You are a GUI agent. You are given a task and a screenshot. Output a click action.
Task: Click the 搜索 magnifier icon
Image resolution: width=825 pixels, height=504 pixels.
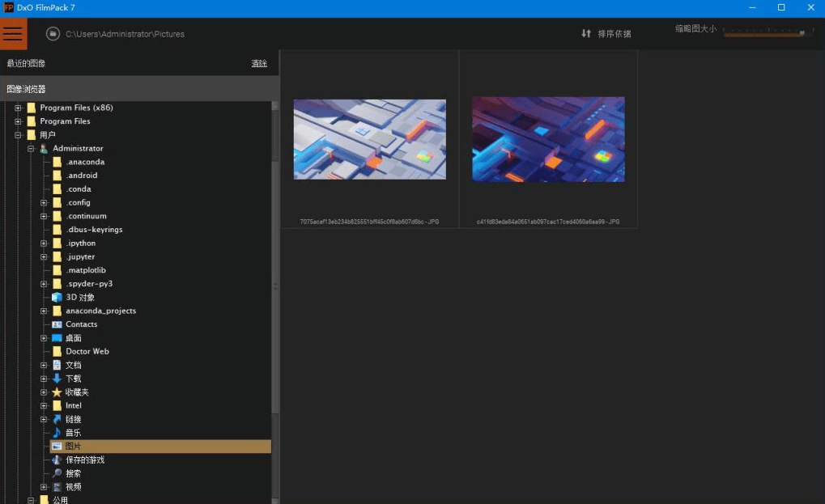tap(57, 473)
